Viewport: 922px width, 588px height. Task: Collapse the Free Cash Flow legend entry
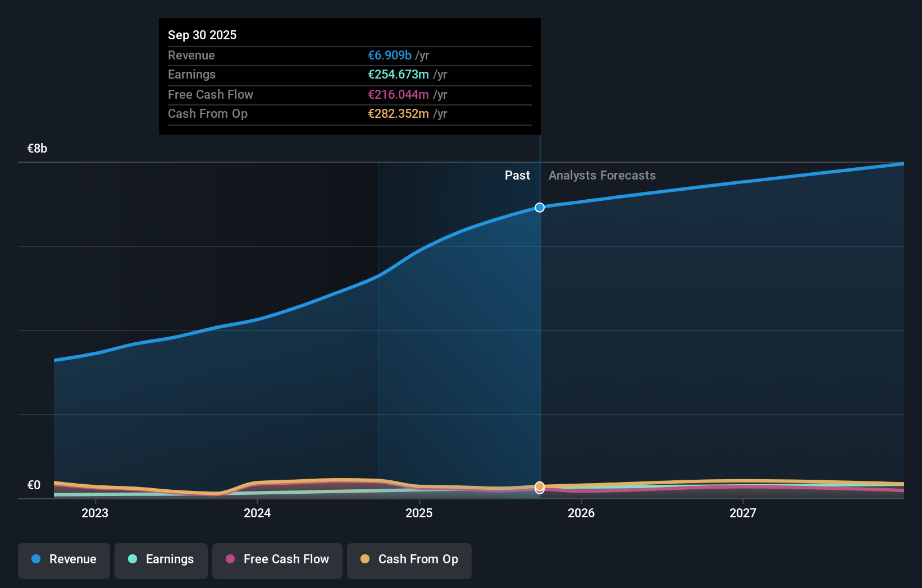(x=277, y=559)
